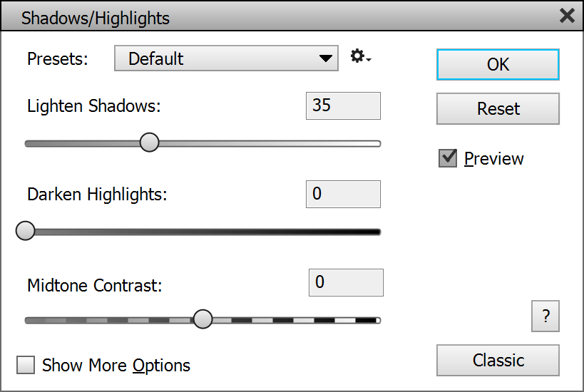The height and width of the screenshot is (392, 584).
Task: Click the Darken Highlights slider handle
Action: [x=26, y=231]
